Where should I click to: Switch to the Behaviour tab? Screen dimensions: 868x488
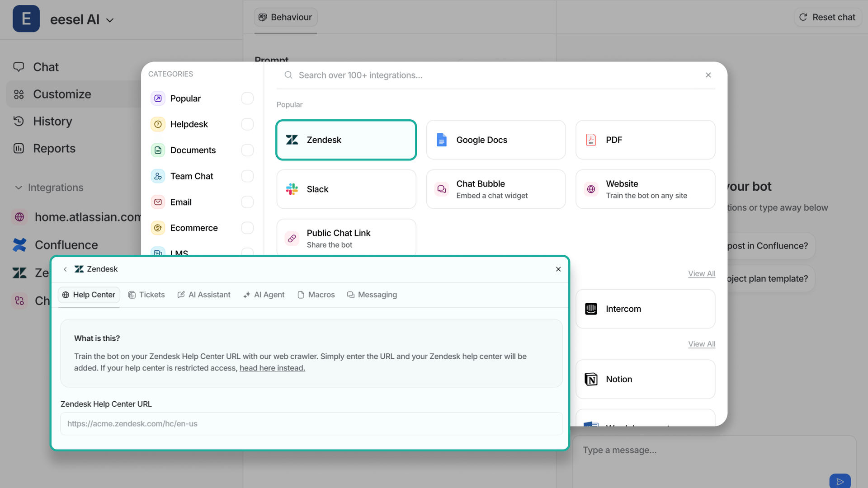285,17
